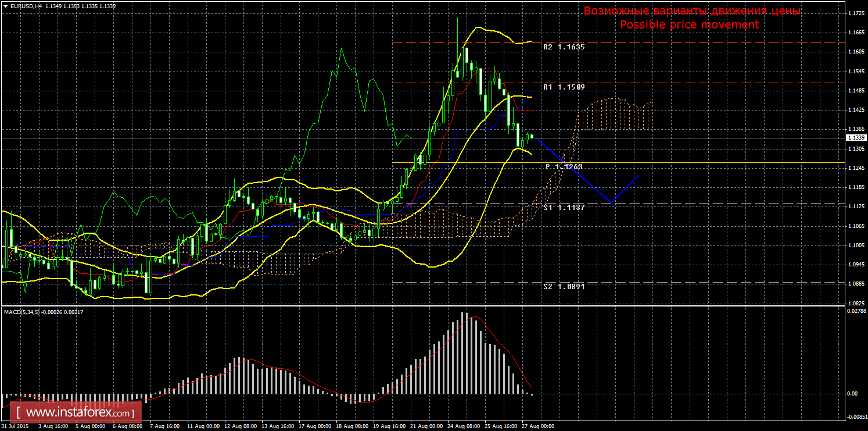Click the R2 1.1635 resistance label
The height and width of the screenshot is (431, 868).
(564, 47)
